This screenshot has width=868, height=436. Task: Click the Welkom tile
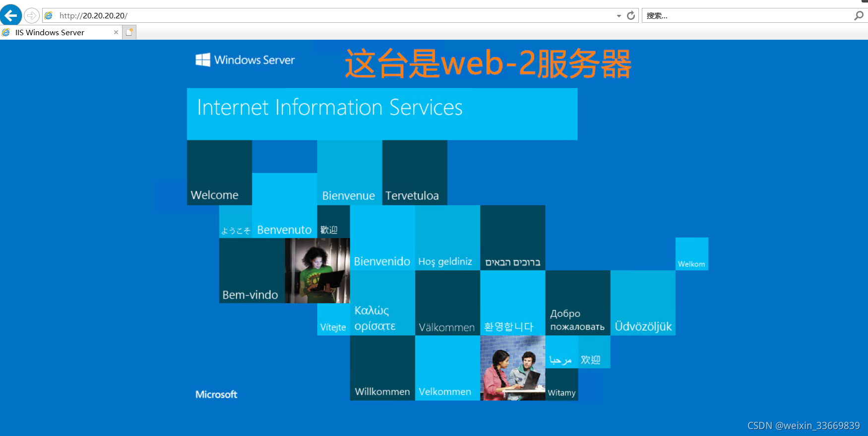(692, 254)
